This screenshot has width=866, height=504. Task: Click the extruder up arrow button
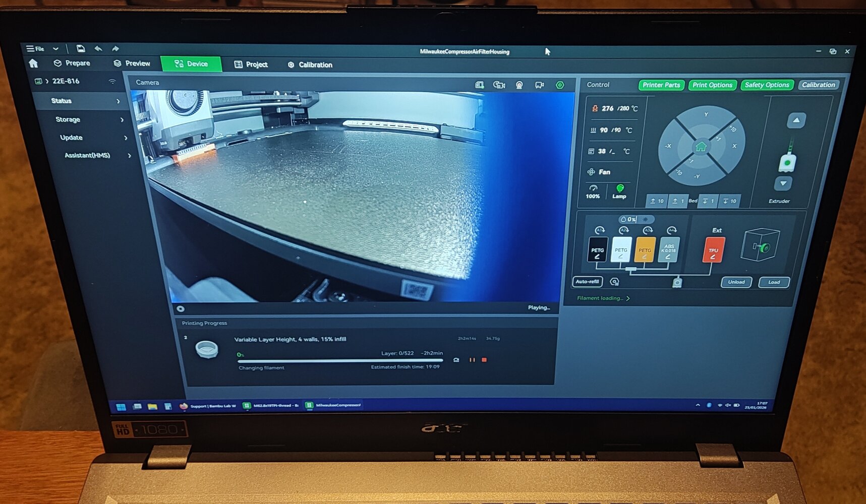click(x=796, y=120)
